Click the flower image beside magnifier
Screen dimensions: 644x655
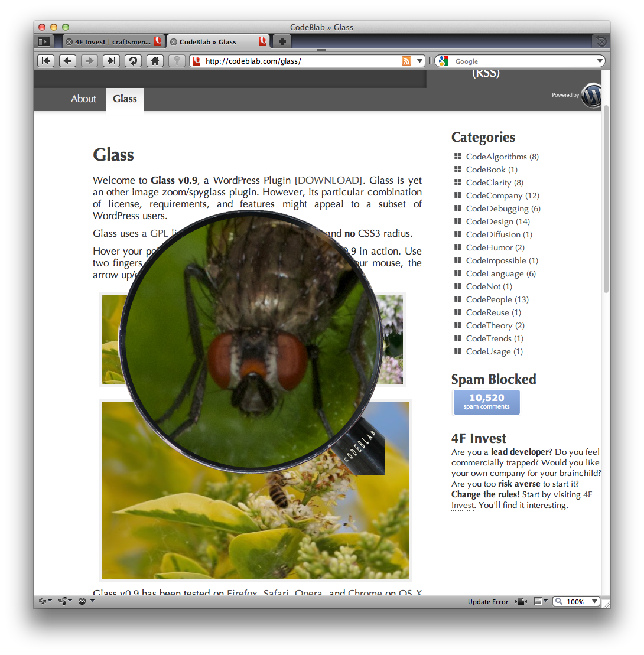[x=392, y=339]
